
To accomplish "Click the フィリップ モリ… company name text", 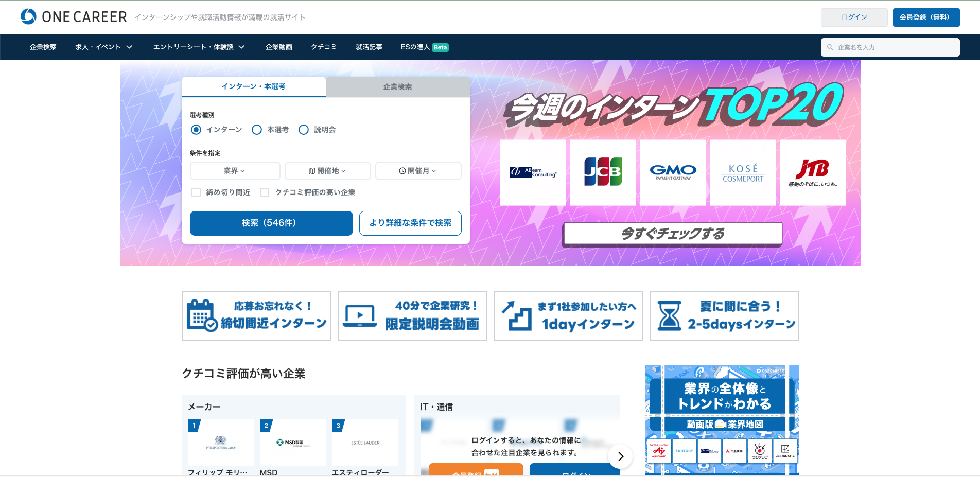I will (218, 472).
